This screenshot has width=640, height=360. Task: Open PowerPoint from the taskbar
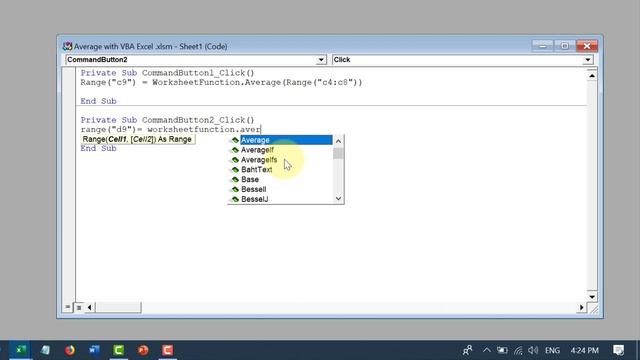[x=143, y=350]
